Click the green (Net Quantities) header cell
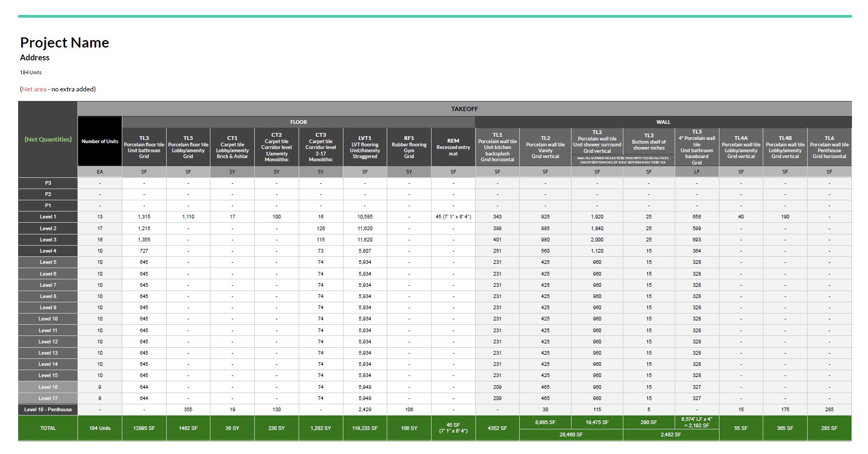 click(48, 139)
